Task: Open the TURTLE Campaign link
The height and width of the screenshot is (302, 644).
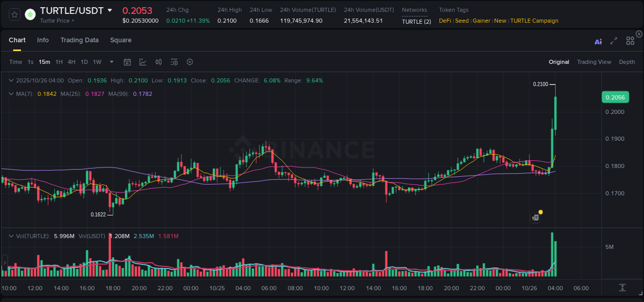Action: click(x=534, y=21)
